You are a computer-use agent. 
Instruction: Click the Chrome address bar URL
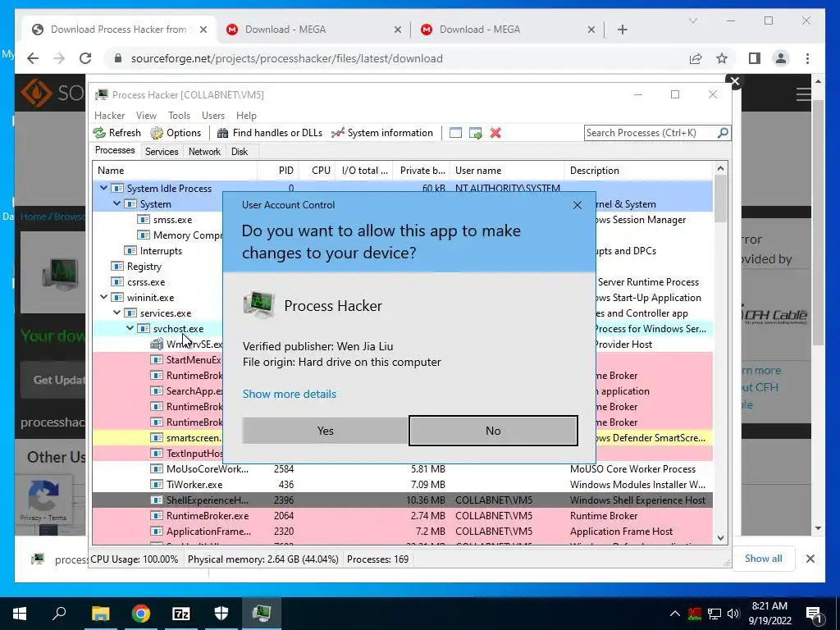click(286, 58)
